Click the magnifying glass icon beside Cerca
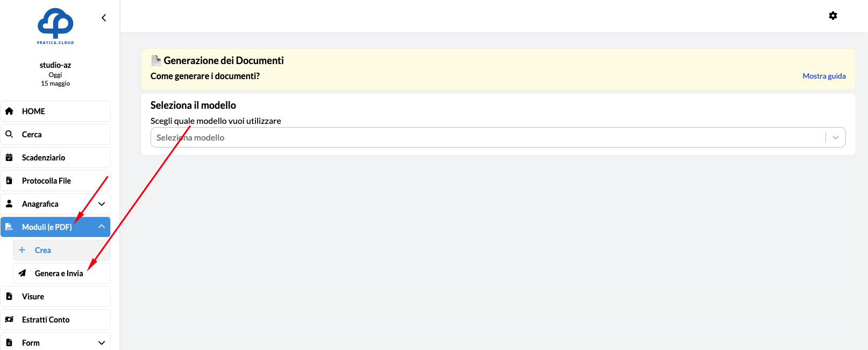868x350 pixels. (x=9, y=134)
